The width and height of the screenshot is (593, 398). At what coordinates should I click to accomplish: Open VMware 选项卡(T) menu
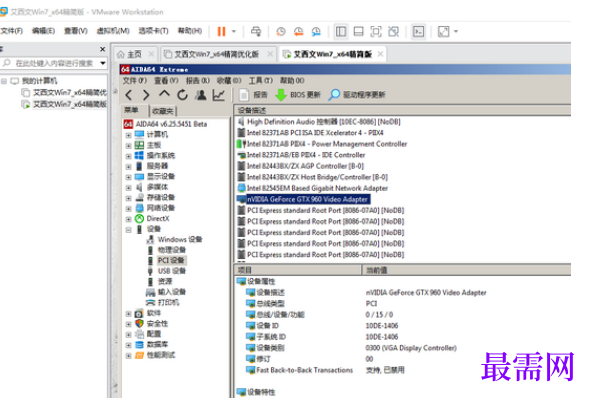point(153,31)
